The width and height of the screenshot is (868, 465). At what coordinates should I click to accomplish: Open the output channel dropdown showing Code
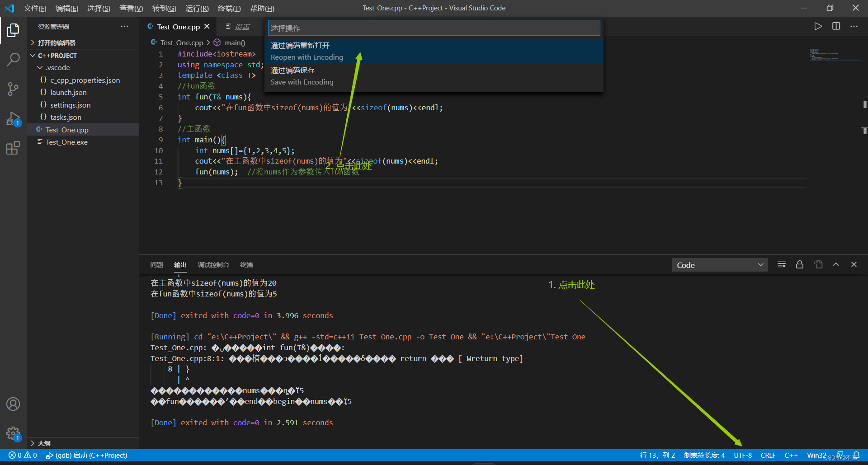point(720,264)
